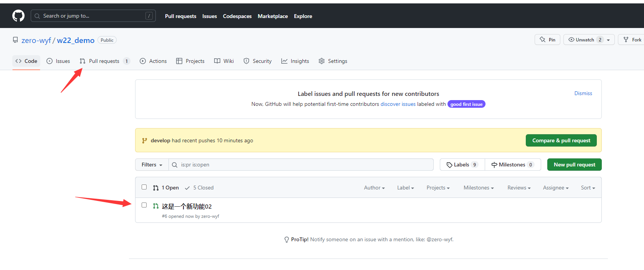Open the GitHub home logo

coord(18,16)
